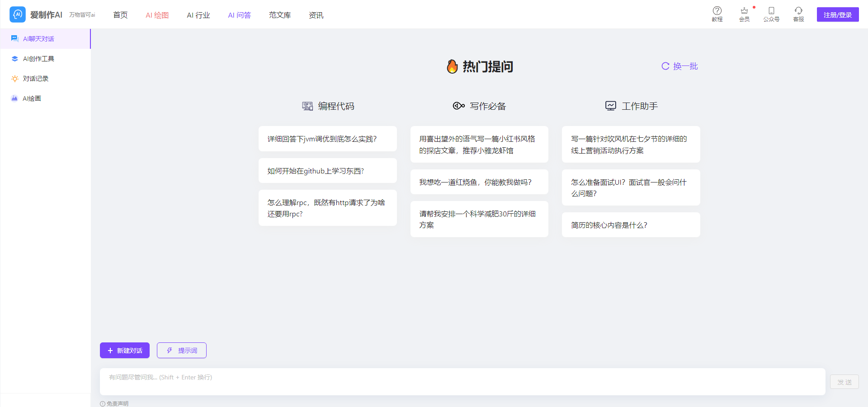The width and height of the screenshot is (868, 407).
Task: Click the 提示词 button
Action: (x=182, y=350)
